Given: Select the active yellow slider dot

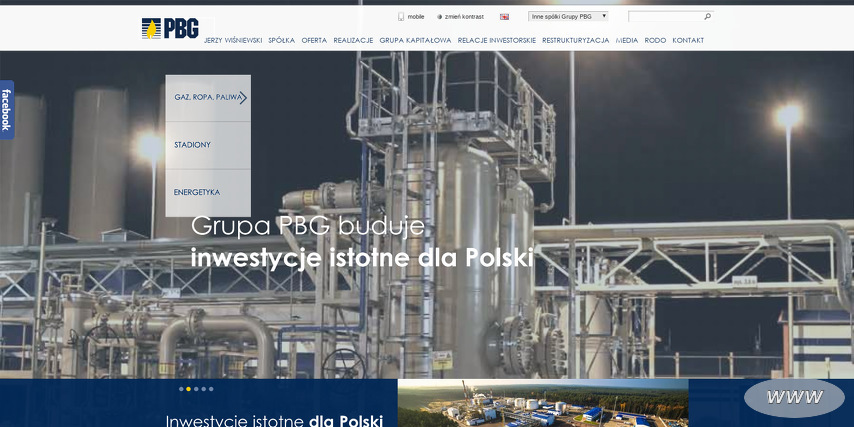Looking at the screenshot, I should [x=188, y=389].
